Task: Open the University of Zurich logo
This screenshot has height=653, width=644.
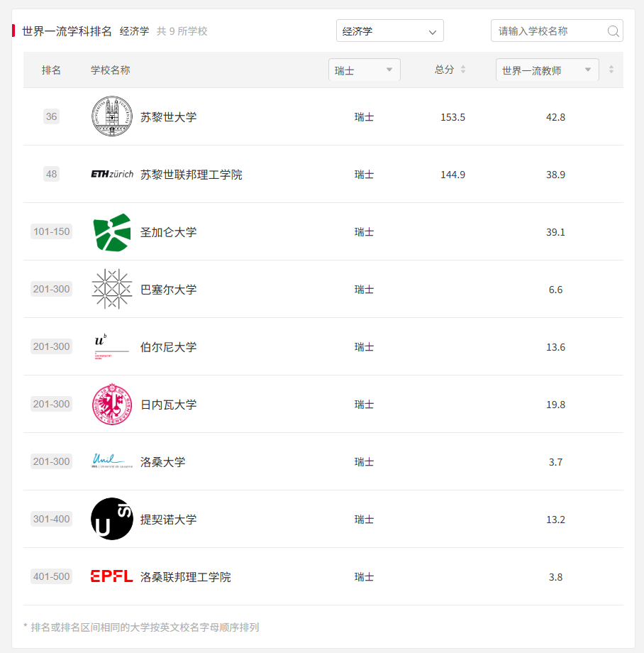Action: (112, 116)
